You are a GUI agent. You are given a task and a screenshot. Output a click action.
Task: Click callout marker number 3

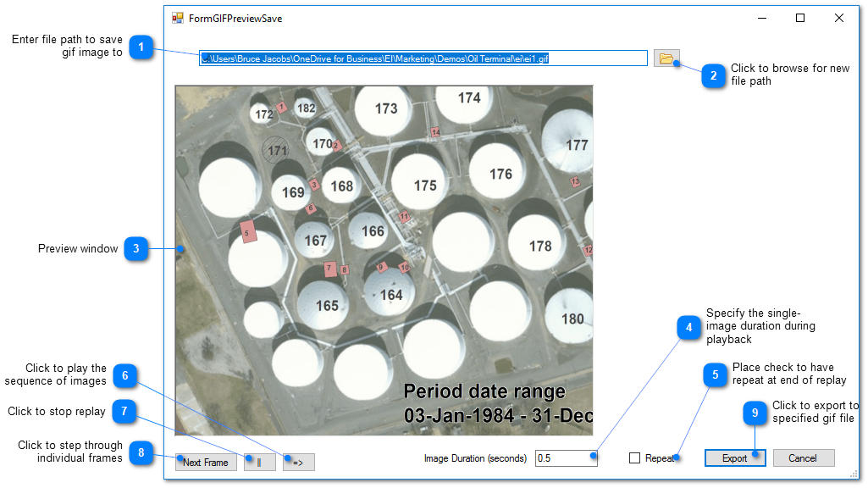click(x=135, y=249)
